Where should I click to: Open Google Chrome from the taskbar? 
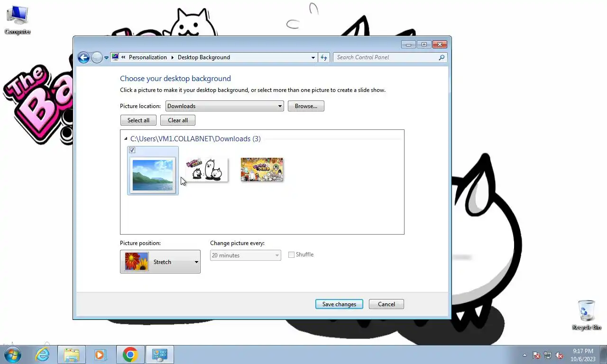130,355
